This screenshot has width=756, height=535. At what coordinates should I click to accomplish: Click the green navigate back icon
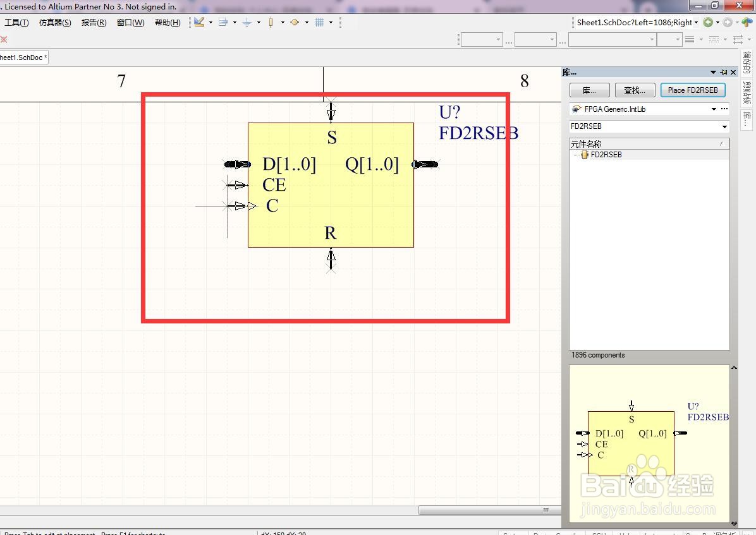708,22
